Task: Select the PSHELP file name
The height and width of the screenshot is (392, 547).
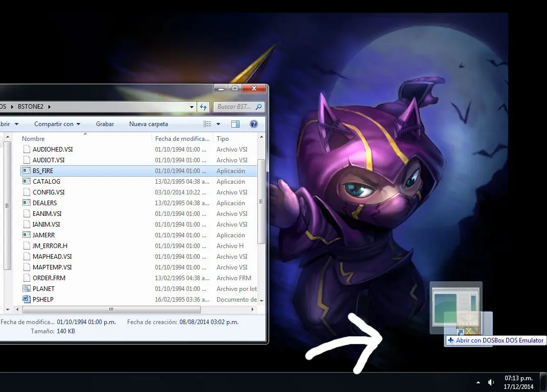Action: point(43,299)
